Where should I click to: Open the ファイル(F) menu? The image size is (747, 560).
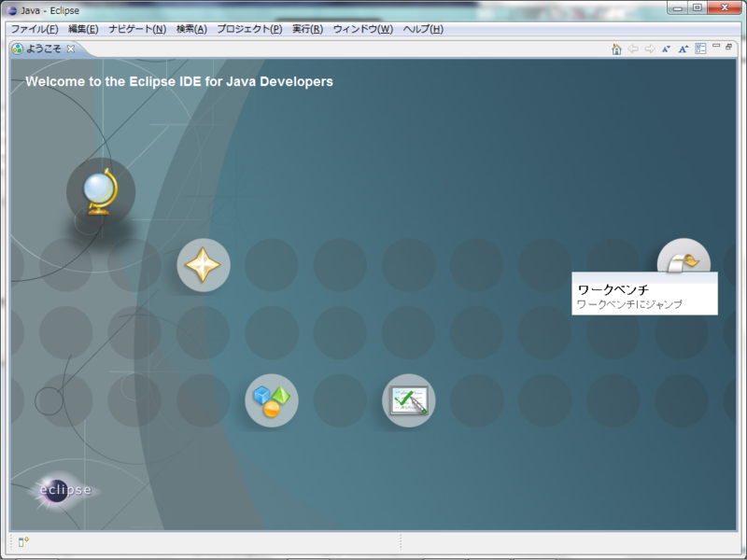pyautogui.click(x=35, y=29)
